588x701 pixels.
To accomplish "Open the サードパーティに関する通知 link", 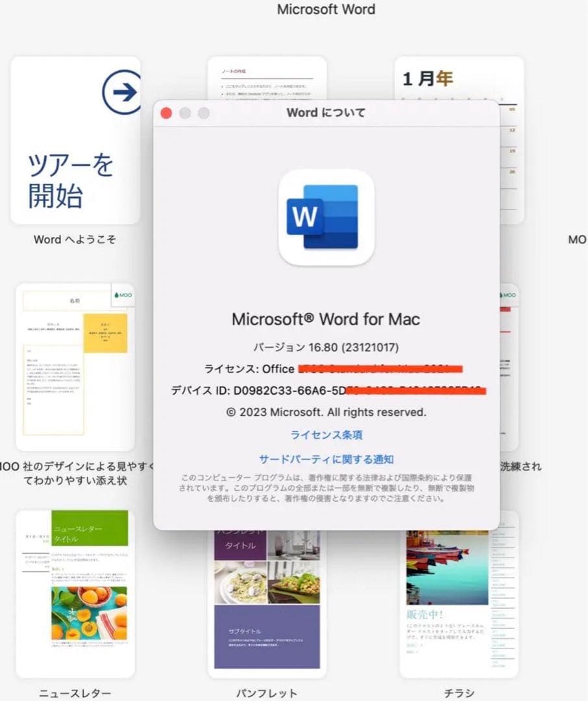I will click(x=326, y=458).
